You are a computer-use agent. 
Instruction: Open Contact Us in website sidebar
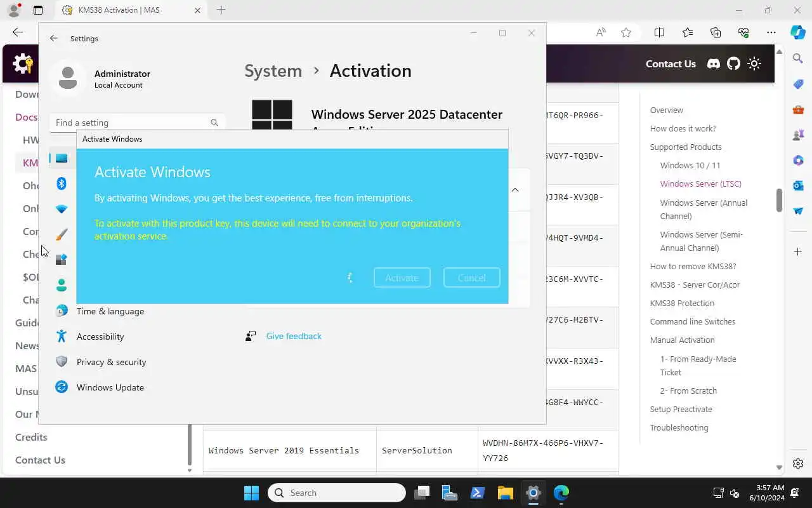[x=40, y=460]
